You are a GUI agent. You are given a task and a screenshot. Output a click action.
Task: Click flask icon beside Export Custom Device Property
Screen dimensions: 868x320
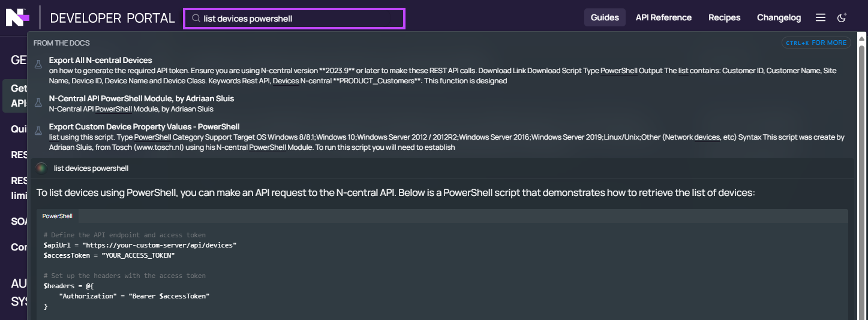38,130
